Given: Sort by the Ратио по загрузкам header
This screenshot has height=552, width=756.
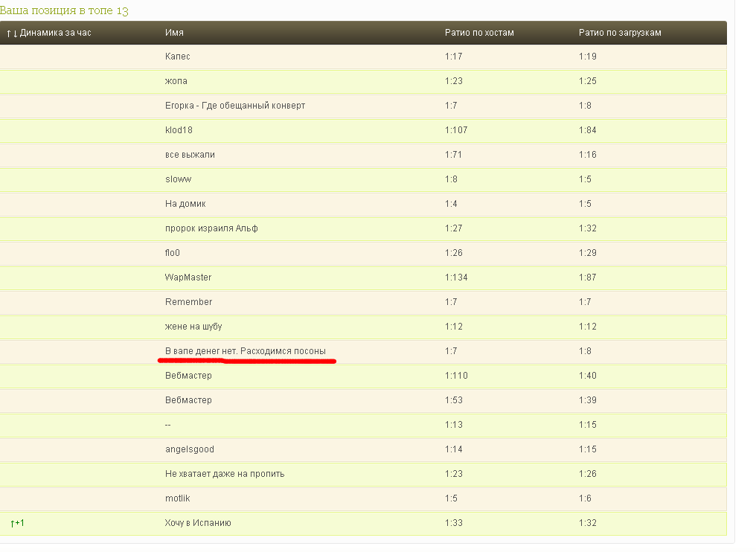Looking at the screenshot, I should point(620,33).
